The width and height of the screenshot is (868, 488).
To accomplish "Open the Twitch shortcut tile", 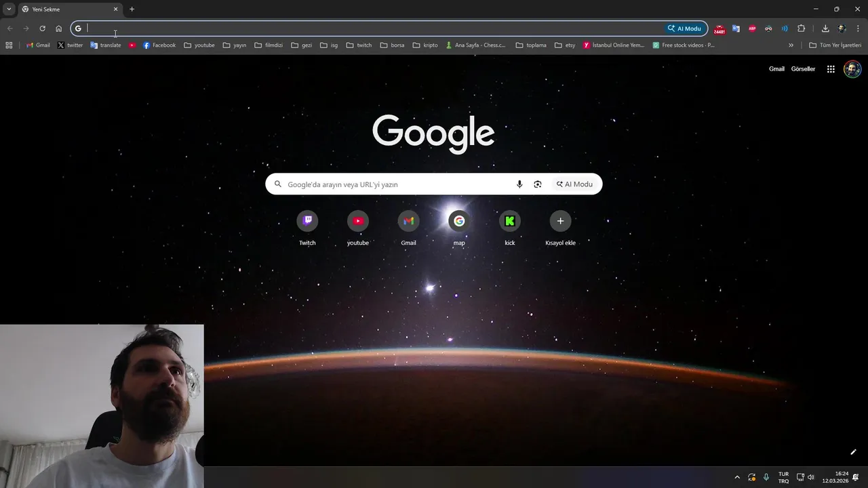I will 307,228.
